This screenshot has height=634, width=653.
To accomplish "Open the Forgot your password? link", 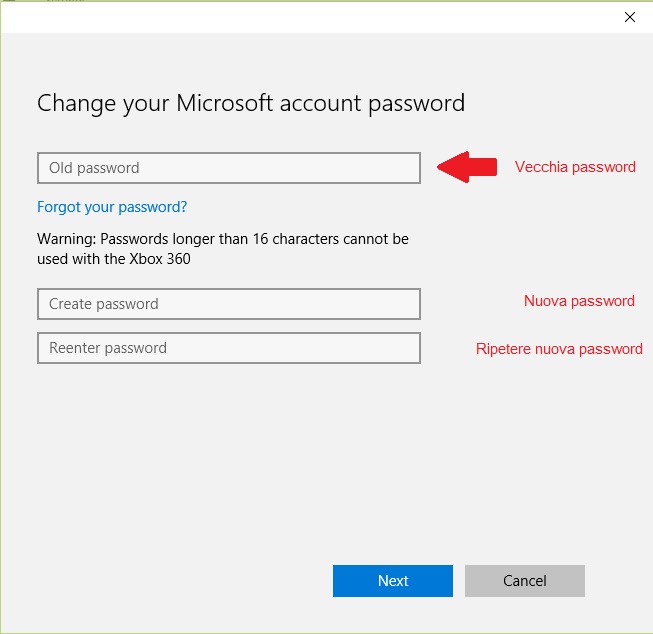I will tap(112, 207).
